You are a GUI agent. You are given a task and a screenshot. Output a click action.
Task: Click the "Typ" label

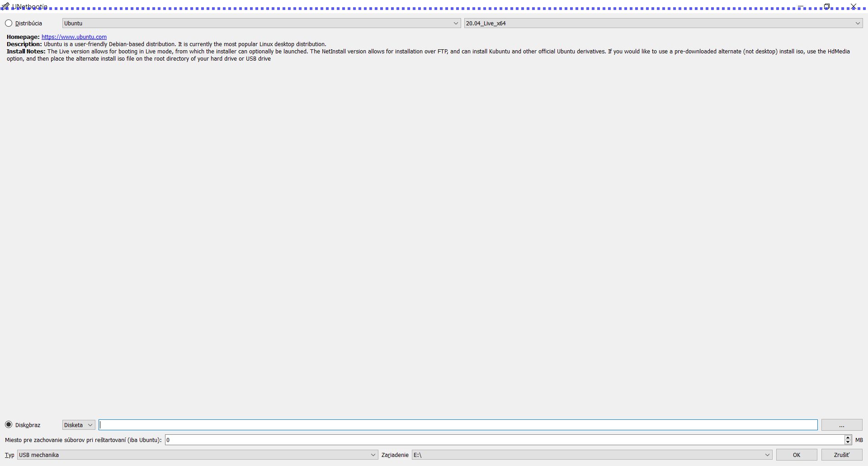coord(9,455)
